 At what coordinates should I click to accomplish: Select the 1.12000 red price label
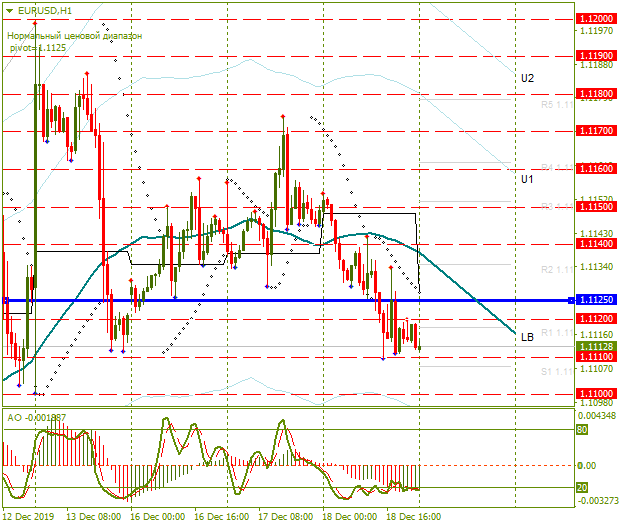click(596, 18)
